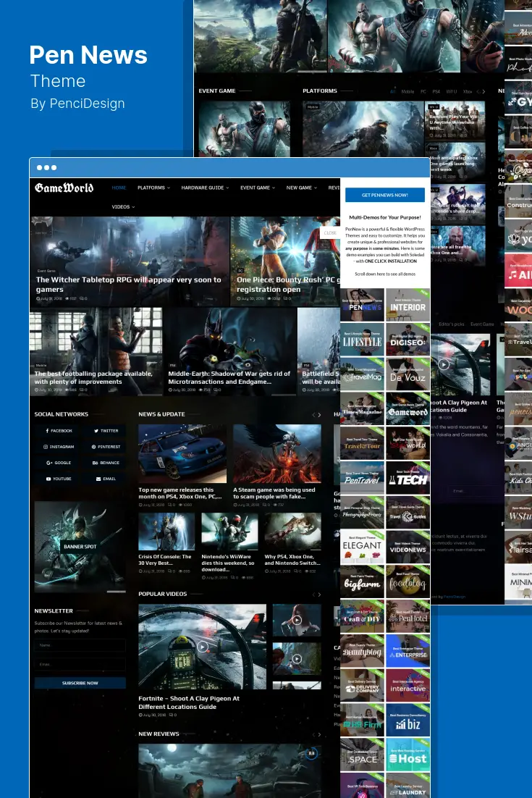Click the GameWorld site logo
The image size is (532, 798).
point(64,188)
